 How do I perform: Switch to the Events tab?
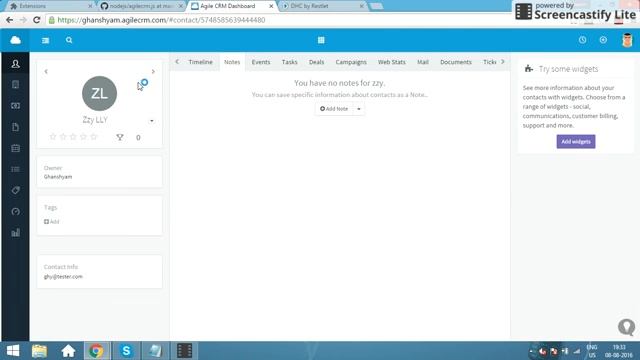(x=261, y=62)
